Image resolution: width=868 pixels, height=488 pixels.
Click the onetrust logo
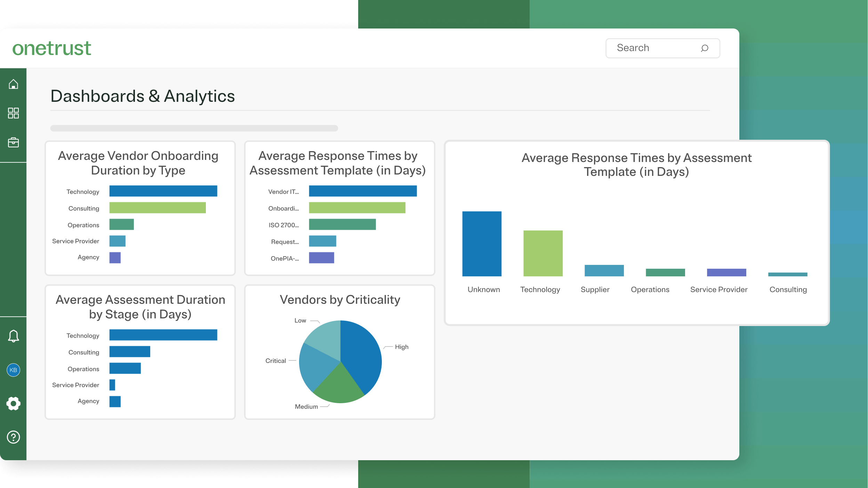pos(52,48)
